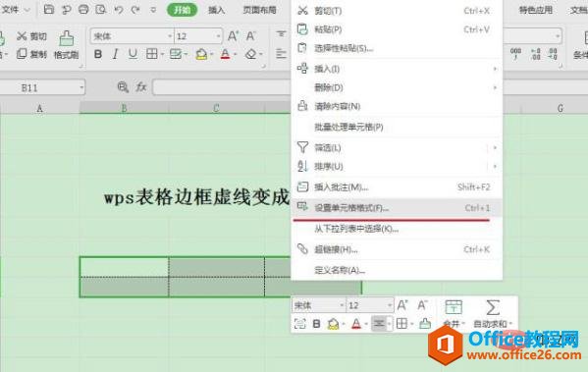This screenshot has height=372, width=588.
Task: Click mini toolbar red font color A
Action: (x=356, y=324)
